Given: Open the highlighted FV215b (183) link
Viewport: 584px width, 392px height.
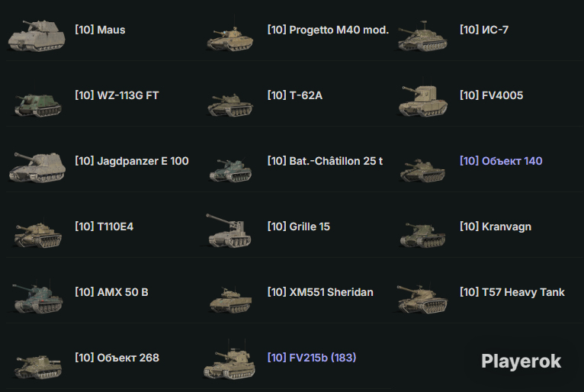Looking at the screenshot, I should coord(312,358).
